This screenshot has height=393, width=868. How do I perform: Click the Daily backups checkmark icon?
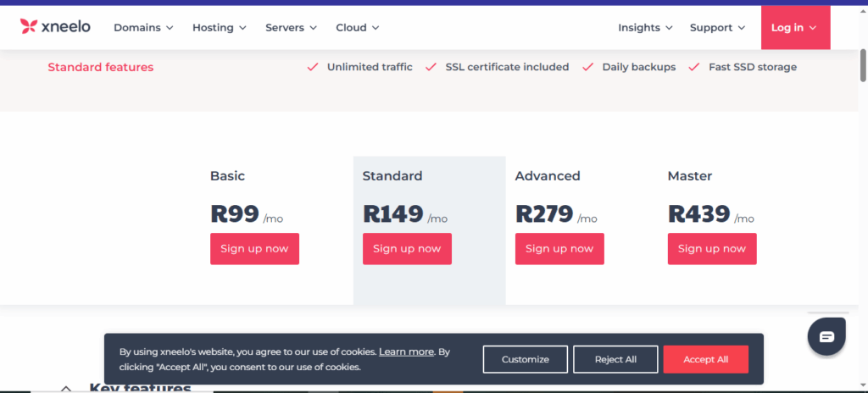point(588,67)
